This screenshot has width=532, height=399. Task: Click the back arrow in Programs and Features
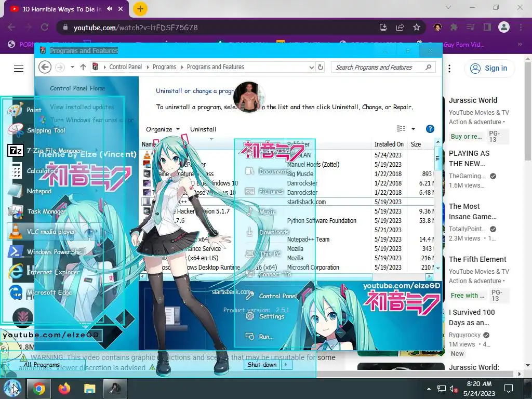[x=45, y=67]
